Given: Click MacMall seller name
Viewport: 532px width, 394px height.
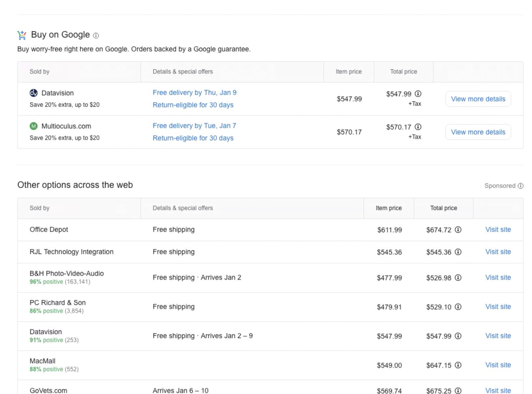Looking at the screenshot, I should pos(43,361).
